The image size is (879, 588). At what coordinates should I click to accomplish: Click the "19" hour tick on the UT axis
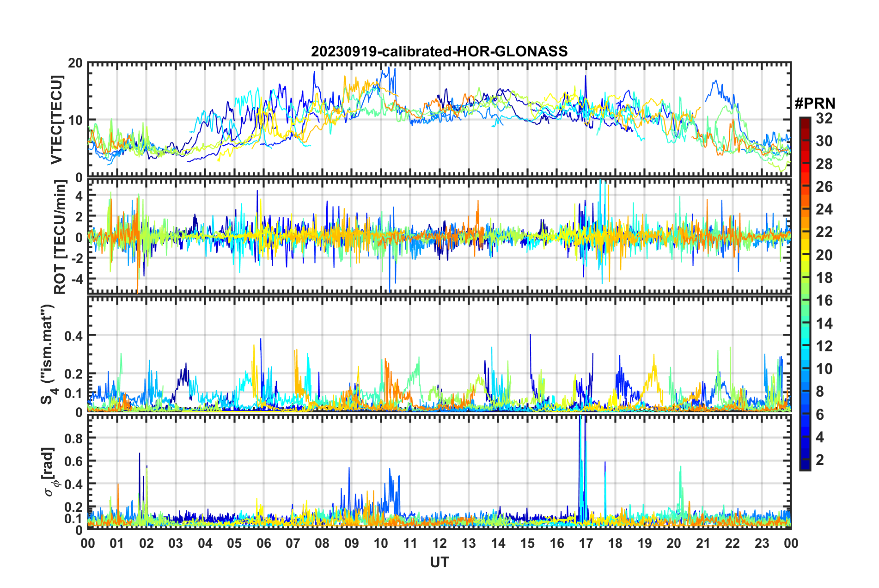click(x=645, y=543)
